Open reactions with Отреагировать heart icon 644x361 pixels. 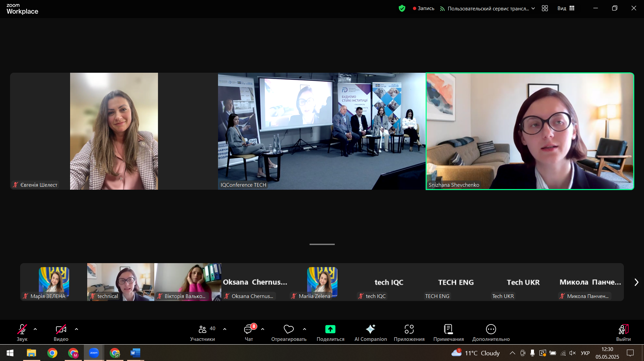coord(289,333)
